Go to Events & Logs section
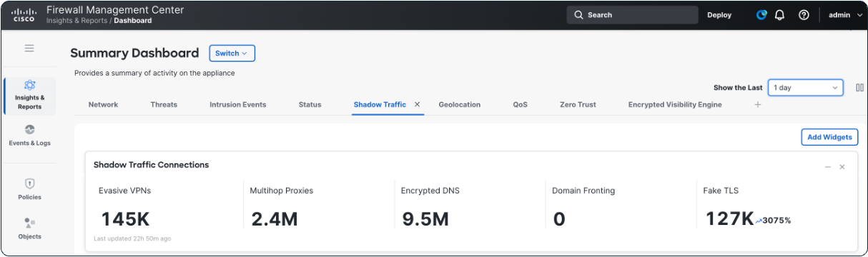The image size is (868, 257). 29,136
